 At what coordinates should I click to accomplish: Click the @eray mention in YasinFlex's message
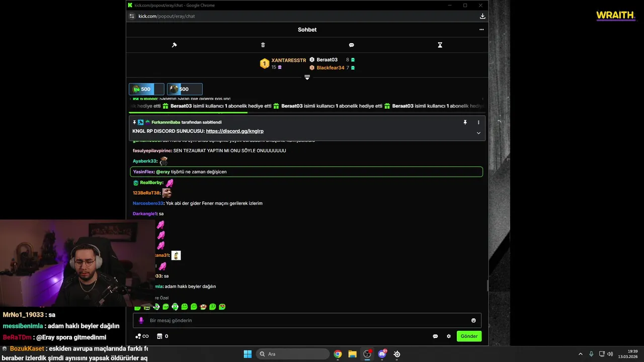(163, 172)
